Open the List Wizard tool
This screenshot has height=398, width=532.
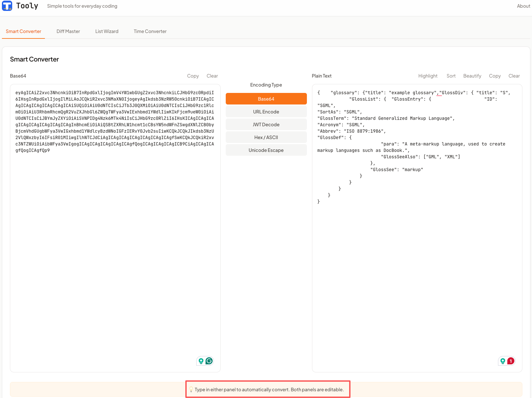click(x=107, y=31)
